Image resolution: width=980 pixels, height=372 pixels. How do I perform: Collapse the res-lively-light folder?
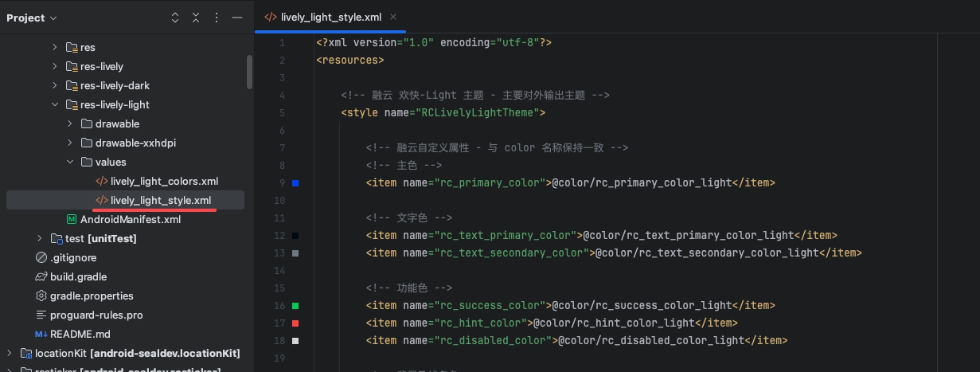[55, 104]
